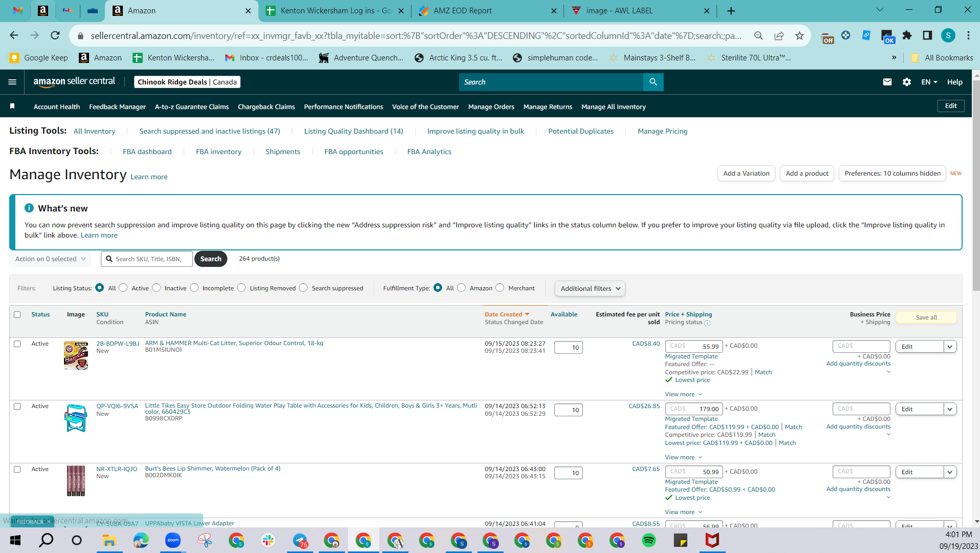Click the Seller Central search magnifier button
This screenshot has height=553, width=980.
(x=653, y=82)
